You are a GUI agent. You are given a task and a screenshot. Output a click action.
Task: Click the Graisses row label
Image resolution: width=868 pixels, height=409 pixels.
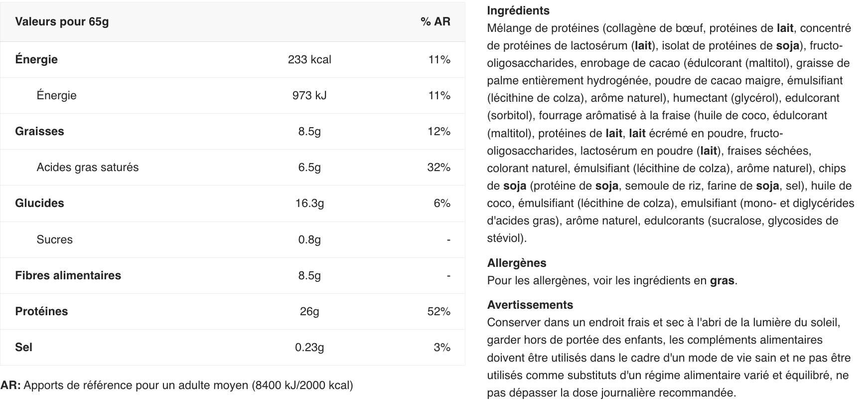pyautogui.click(x=39, y=131)
